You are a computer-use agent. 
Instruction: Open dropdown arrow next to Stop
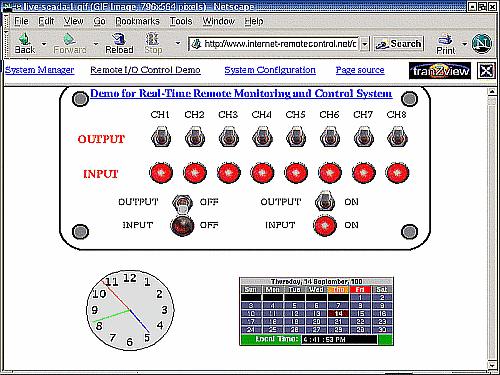click(x=178, y=43)
